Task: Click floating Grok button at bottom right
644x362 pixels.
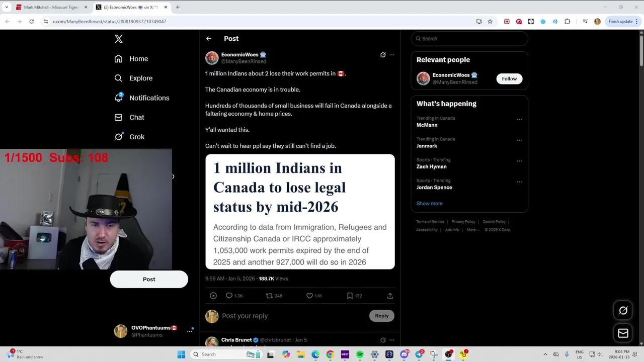Action: (623, 311)
